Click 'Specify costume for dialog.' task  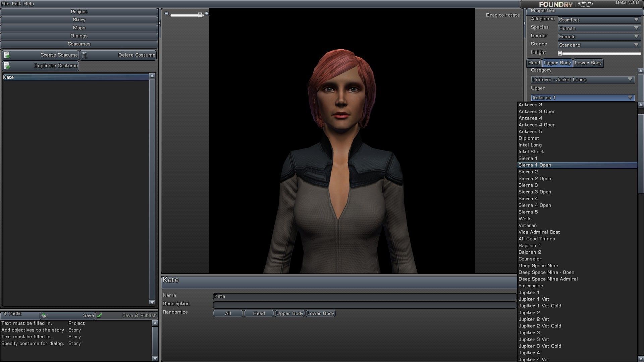33,344
